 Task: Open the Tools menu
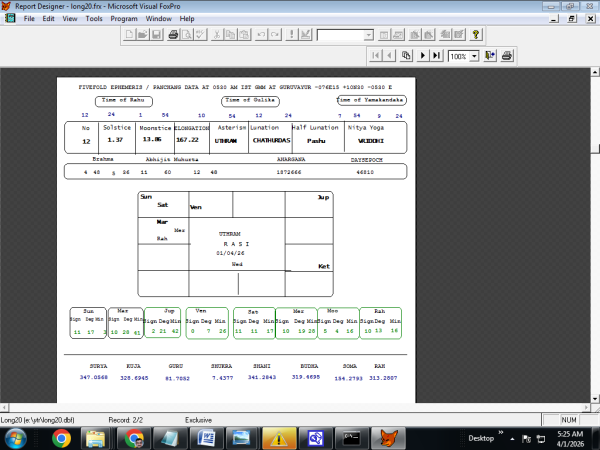tap(94, 18)
